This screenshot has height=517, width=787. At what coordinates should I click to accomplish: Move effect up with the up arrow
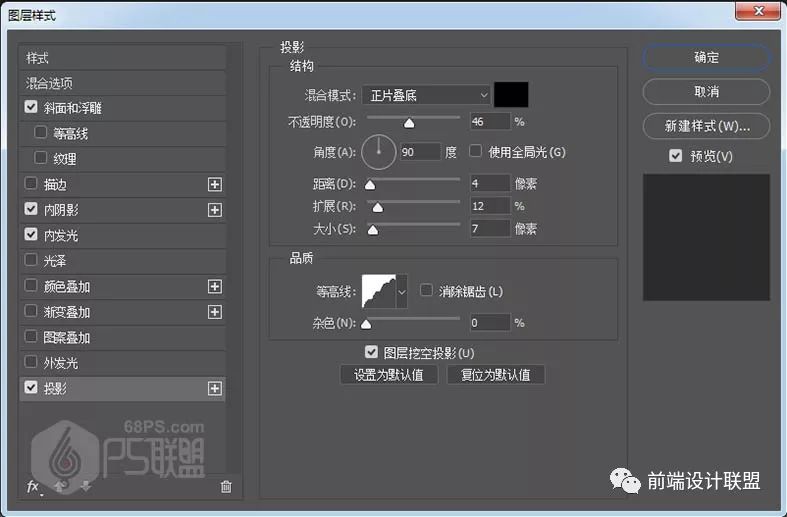coord(60,486)
